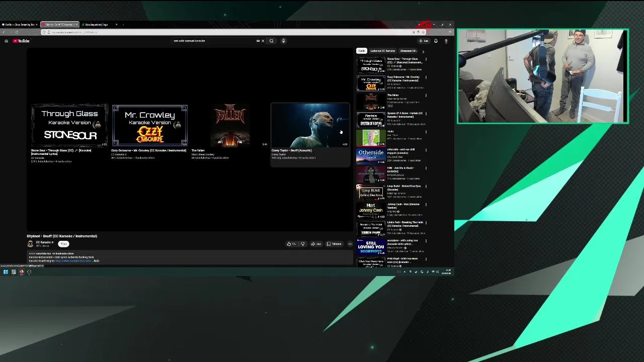Open the karaoke search engine link in description

73,261
